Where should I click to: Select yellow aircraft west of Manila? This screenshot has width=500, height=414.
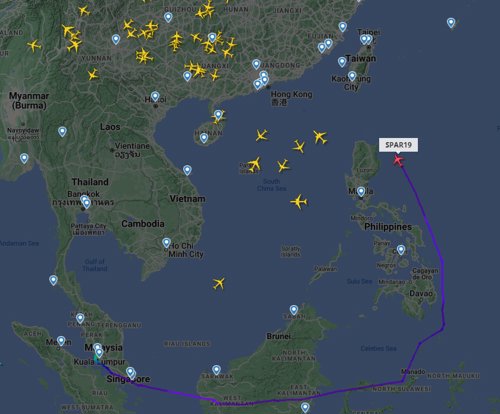coord(299,202)
